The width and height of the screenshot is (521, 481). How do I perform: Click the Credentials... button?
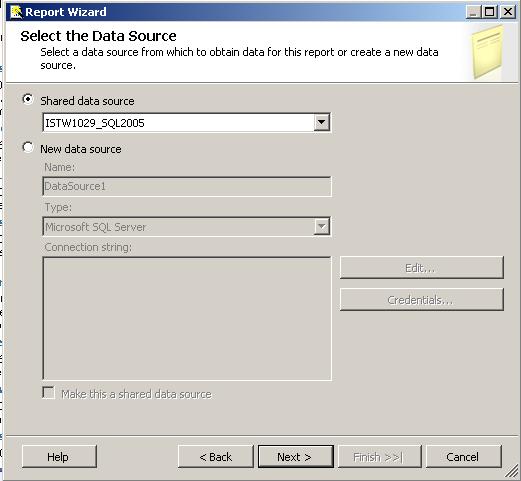click(422, 299)
